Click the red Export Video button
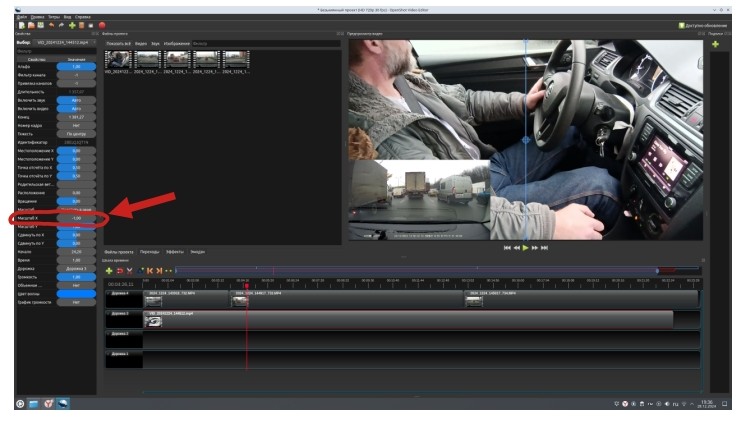Screen dimensions: 741x423 [101, 25]
